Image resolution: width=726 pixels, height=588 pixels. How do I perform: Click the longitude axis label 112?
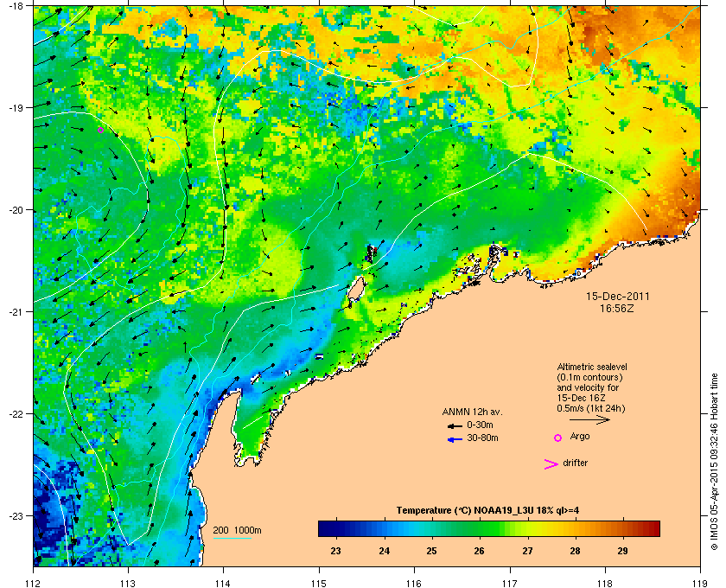(34, 583)
